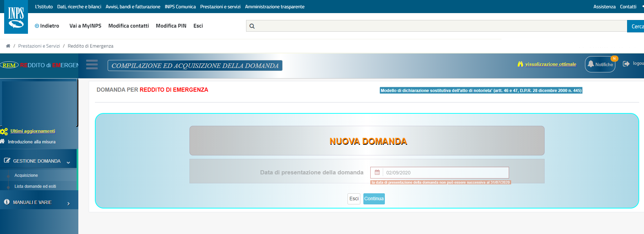Click the Cerca search button
The width and height of the screenshot is (644, 234).
(636, 26)
